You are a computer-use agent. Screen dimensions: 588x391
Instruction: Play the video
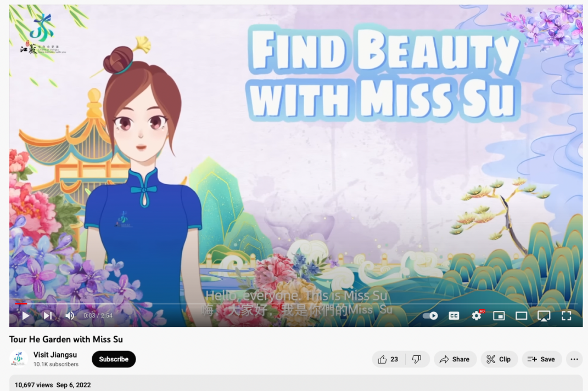coord(25,316)
